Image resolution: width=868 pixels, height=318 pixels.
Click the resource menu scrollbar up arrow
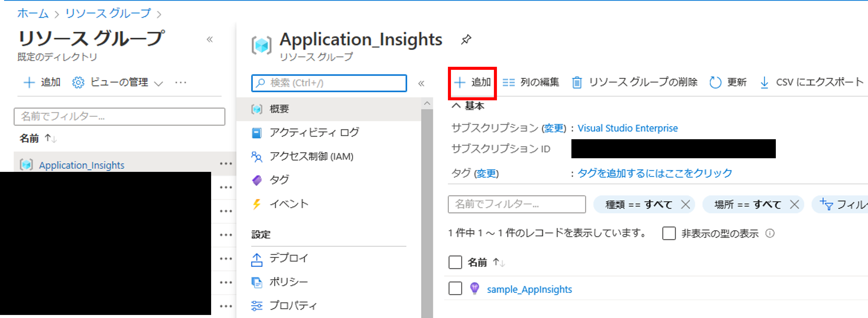tap(427, 103)
